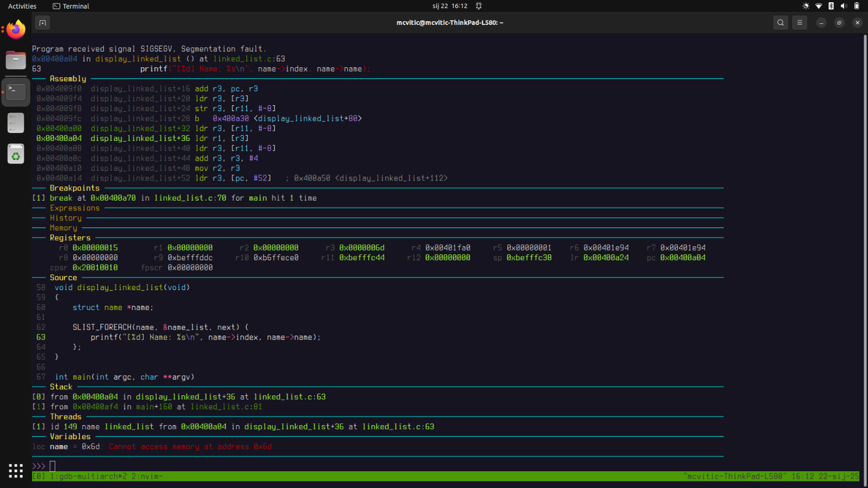Click the volume speaker icon
868x488 pixels.
pyautogui.click(x=844, y=6)
